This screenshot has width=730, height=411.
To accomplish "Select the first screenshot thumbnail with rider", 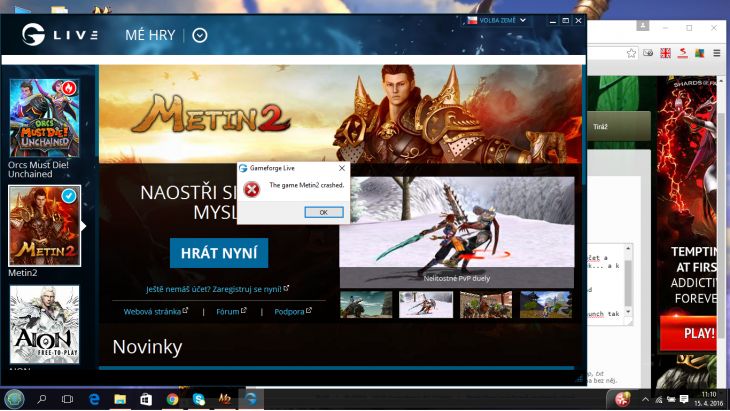I will pyautogui.click(x=366, y=304).
